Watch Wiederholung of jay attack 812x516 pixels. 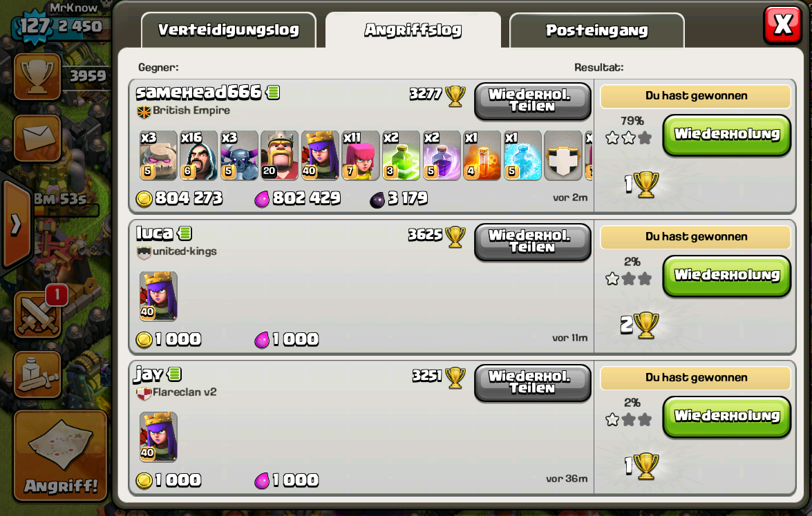(x=726, y=417)
